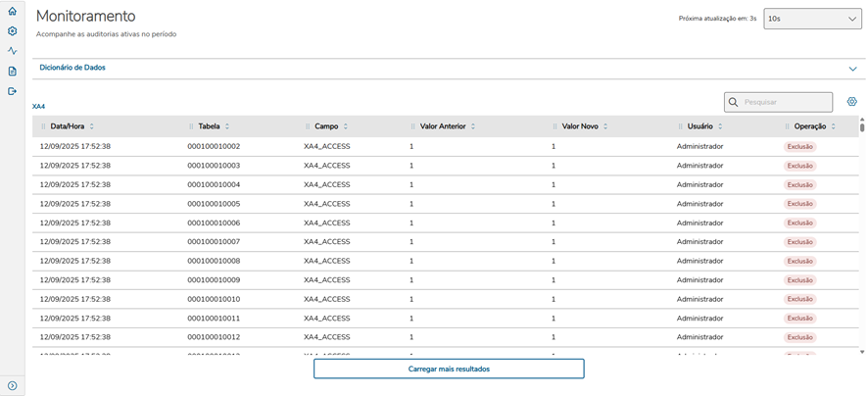Click the first row's Exclusão tag
868x396 pixels.
coord(799,146)
